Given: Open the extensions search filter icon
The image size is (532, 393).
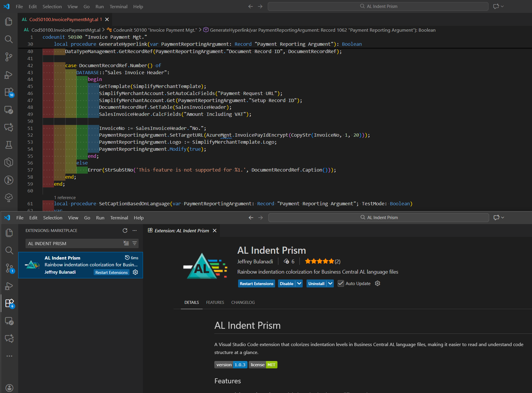Looking at the screenshot, I should [x=134, y=243].
